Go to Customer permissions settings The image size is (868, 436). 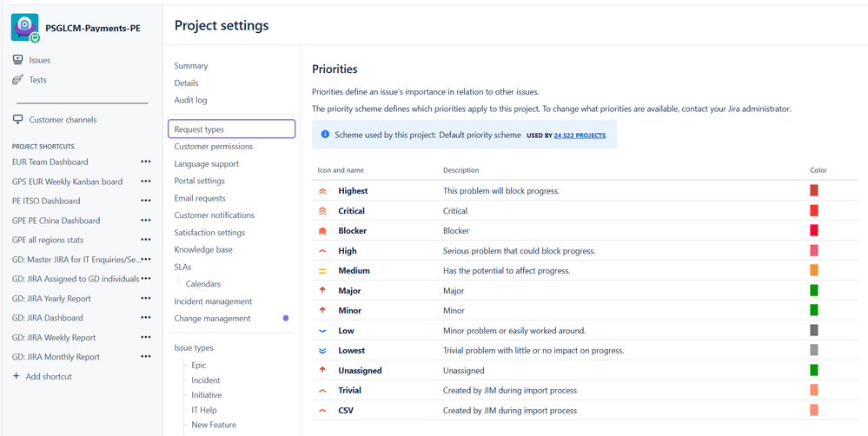coord(213,147)
